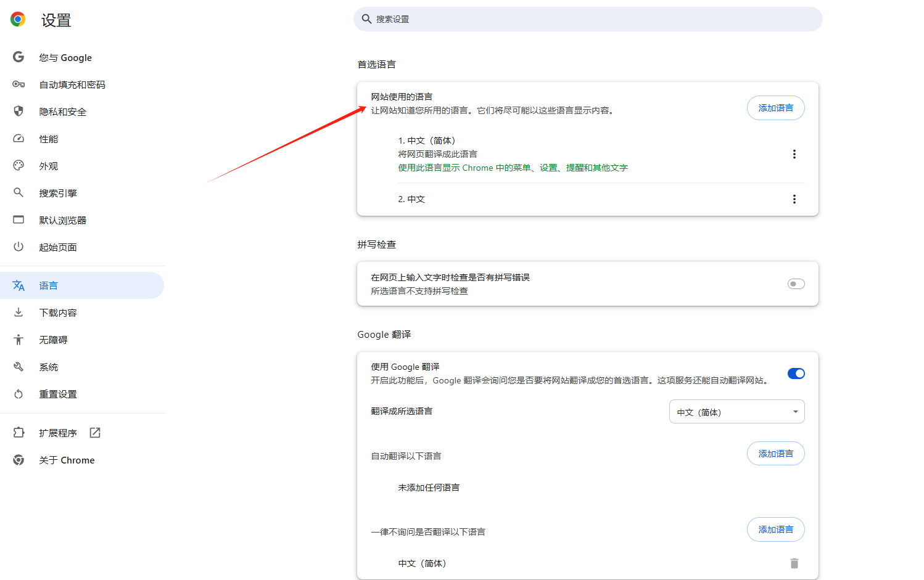Click the palette icon for 外观
The image size is (924, 580).
(19, 166)
